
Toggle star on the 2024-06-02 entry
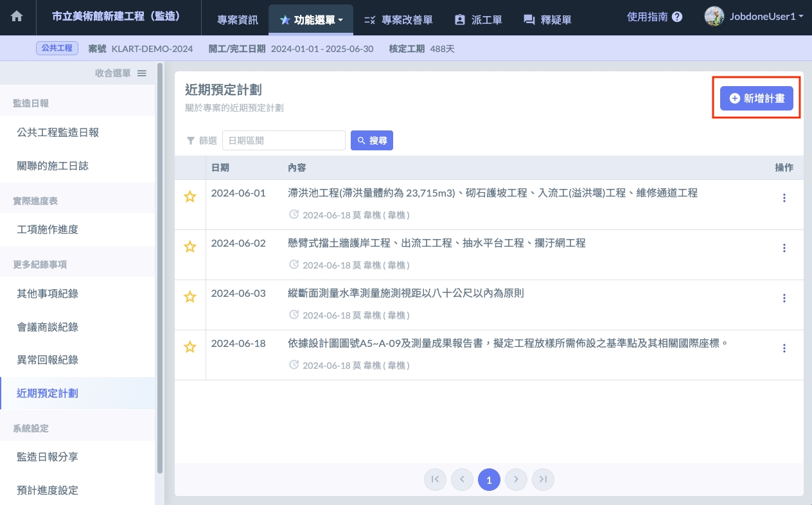(190, 247)
